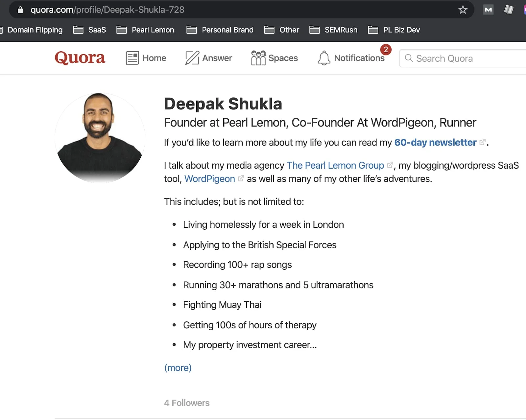Click the Home feed icon

pos(132,58)
